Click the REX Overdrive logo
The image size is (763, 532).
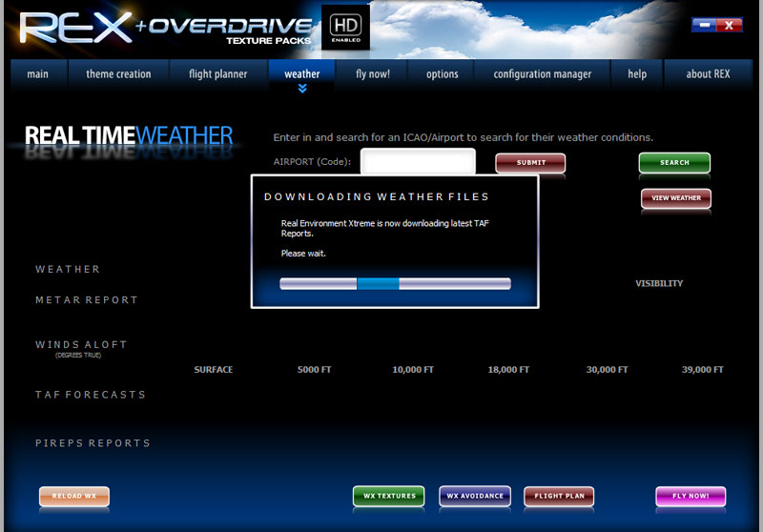165,29
